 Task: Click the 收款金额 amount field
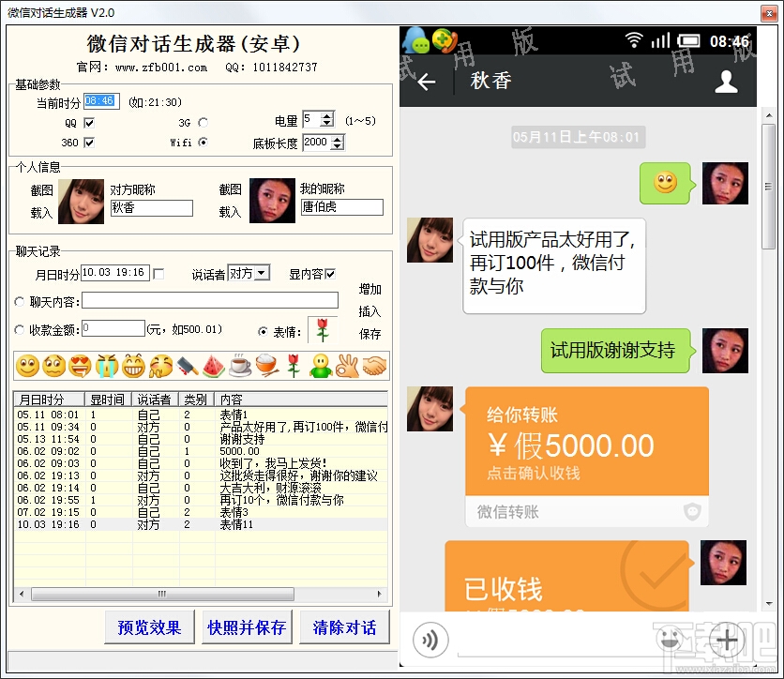click(x=113, y=328)
